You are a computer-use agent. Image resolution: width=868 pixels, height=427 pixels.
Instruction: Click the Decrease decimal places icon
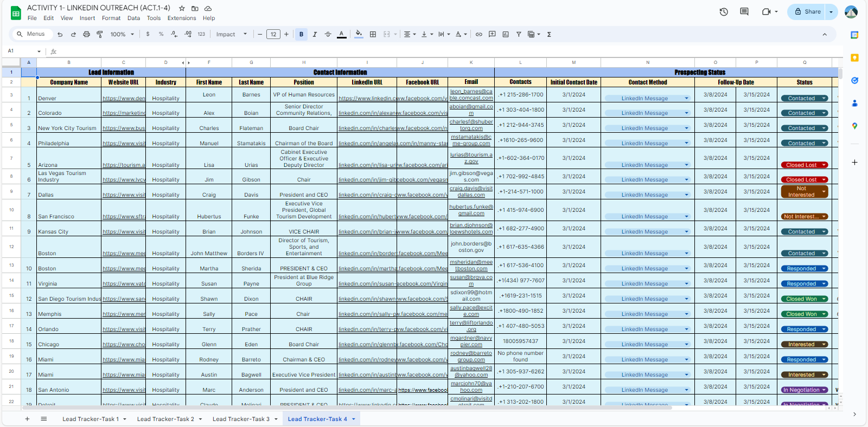pyautogui.click(x=174, y=34)
